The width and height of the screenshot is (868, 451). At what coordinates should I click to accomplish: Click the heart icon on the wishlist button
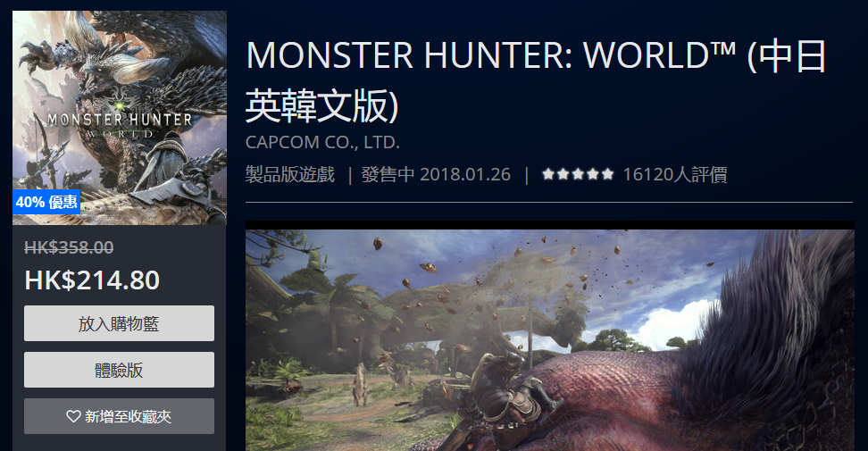click(73, 416)
